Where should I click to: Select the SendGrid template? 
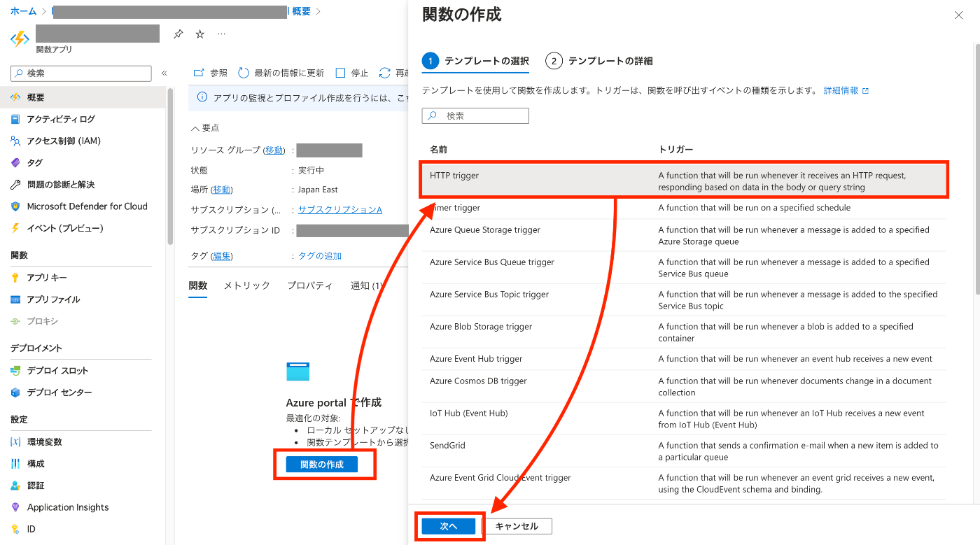coord(684,451)
